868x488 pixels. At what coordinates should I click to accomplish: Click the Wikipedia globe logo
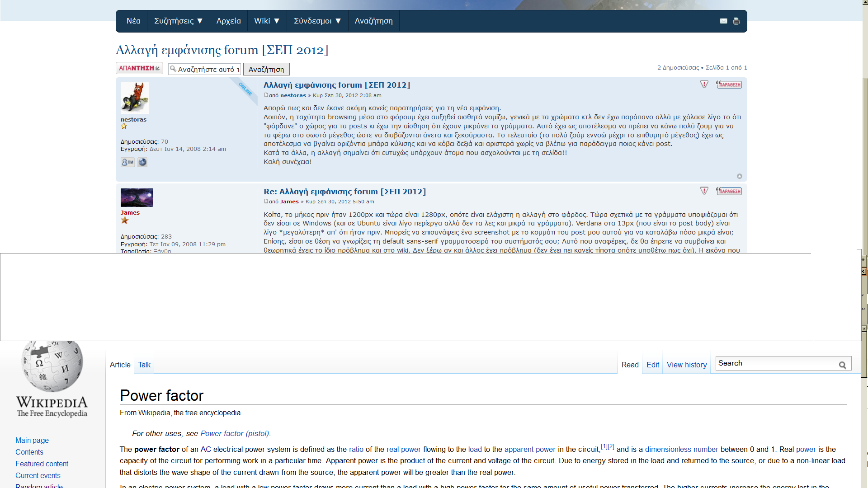(x=52, y=366)
